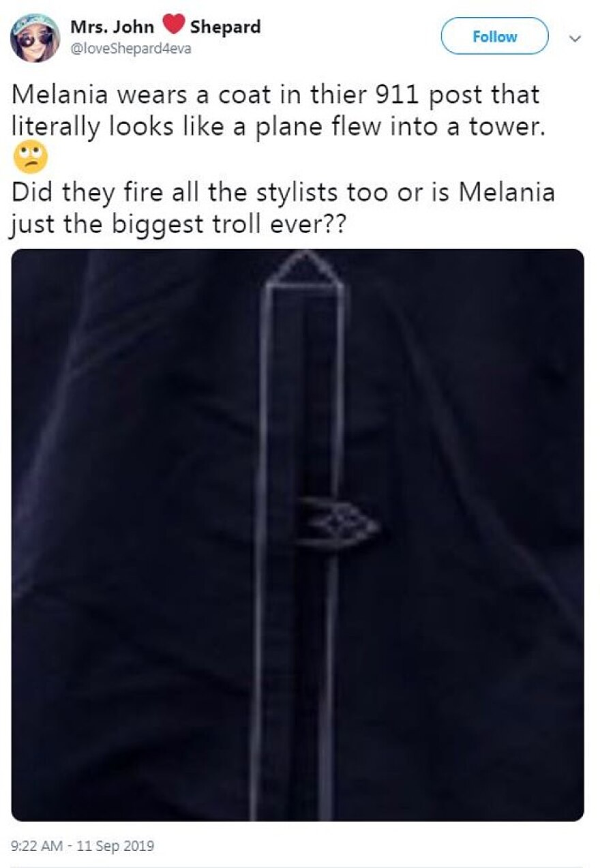
Task: Click the "11 Sep 2019" date text
Action: [115, 846]
